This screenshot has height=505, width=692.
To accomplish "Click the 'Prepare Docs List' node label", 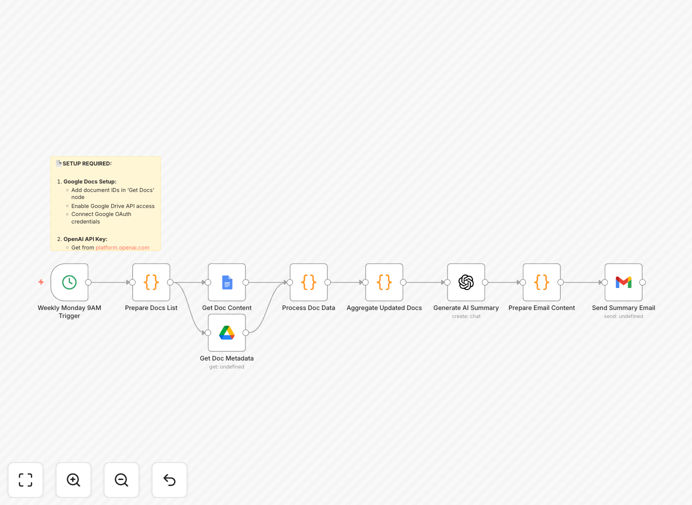I will click(x=151, y=308).
